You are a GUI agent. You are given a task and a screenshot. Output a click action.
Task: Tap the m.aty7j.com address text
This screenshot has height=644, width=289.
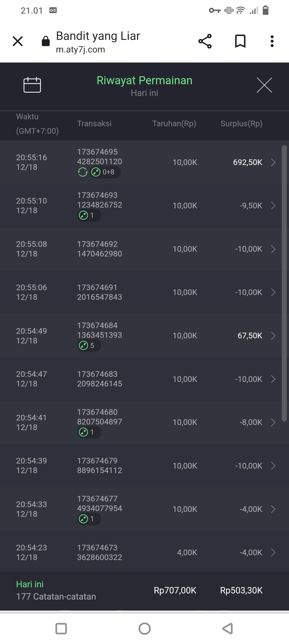tap(80, 50)
